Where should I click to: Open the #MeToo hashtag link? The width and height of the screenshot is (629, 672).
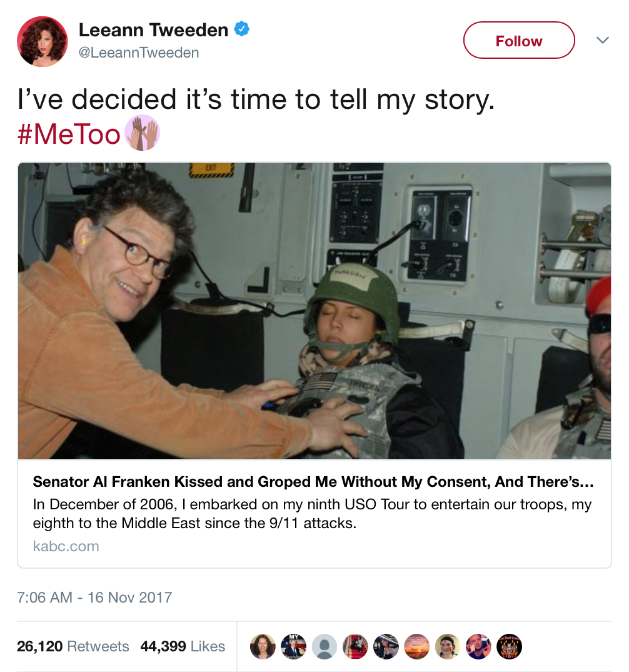coord(69,134)
